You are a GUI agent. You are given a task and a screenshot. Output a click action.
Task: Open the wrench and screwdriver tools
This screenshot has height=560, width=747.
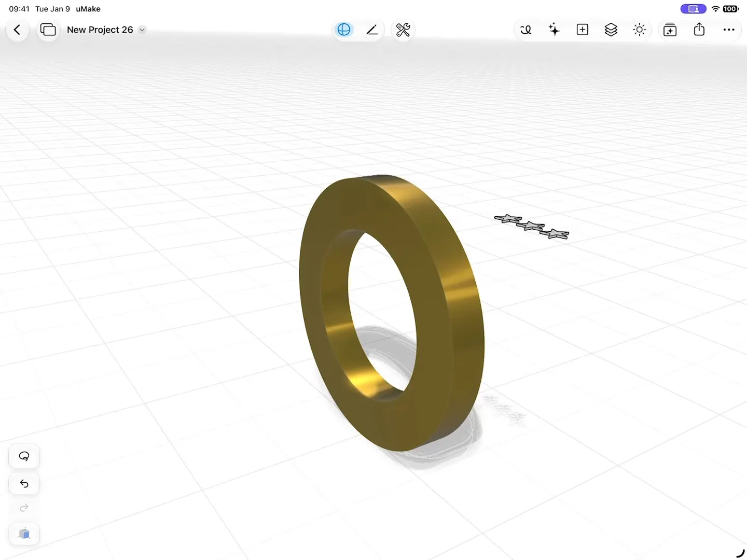coord(403,30)
